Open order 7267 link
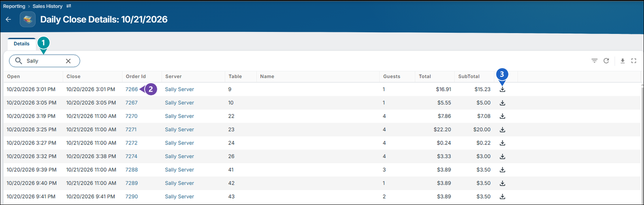 click(132, 103)
